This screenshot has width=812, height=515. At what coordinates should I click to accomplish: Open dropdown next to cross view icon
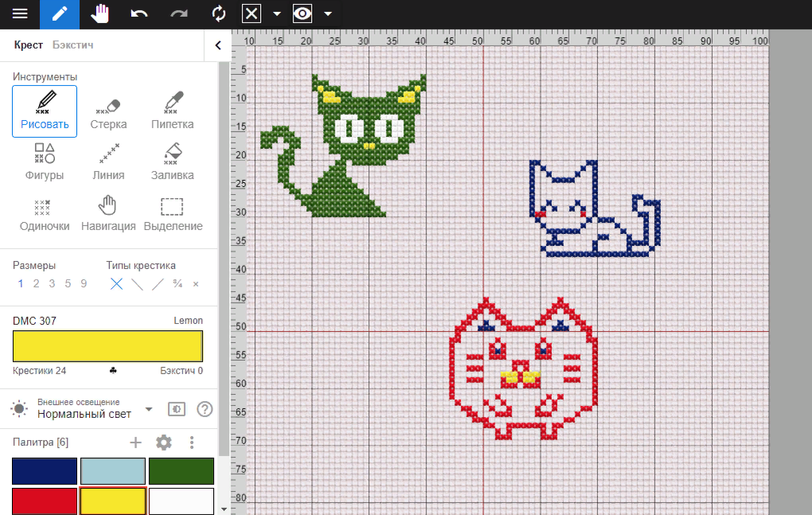(277, 14)
